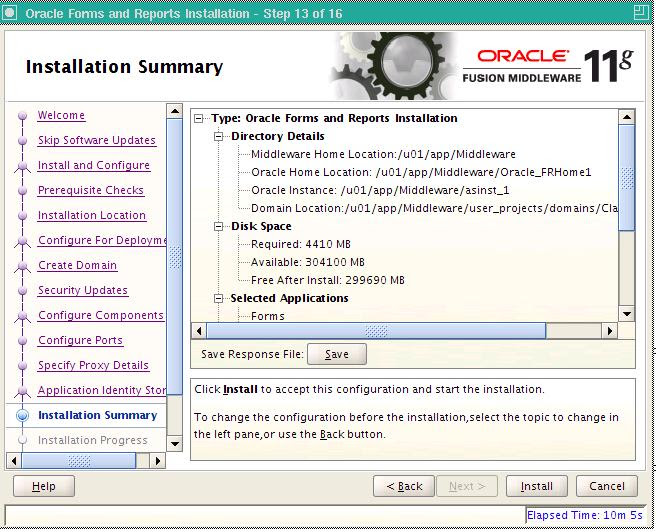Jump to Security Updates step
Screen dimensions: 656x532
pos(83,290)
